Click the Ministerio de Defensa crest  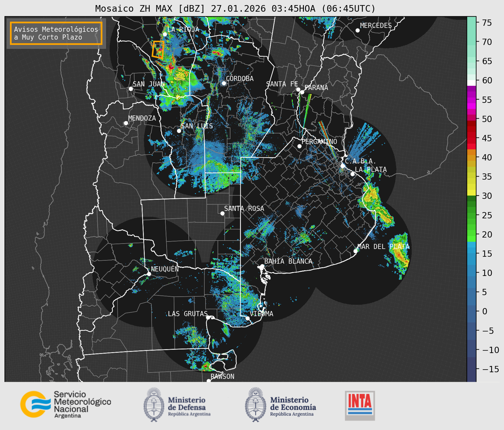154,405
